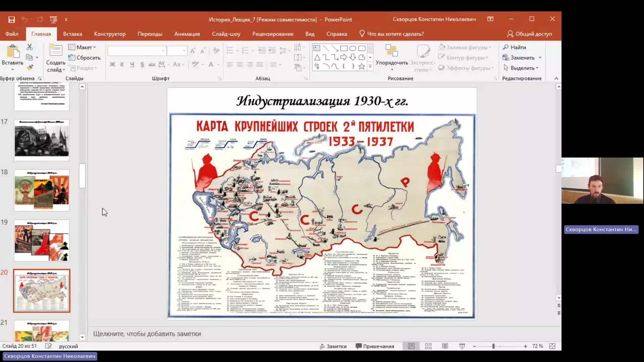The height and width of the screenshot is (362, 644).
Task: Open the Рецензирование tab
Action: (273, 34)
